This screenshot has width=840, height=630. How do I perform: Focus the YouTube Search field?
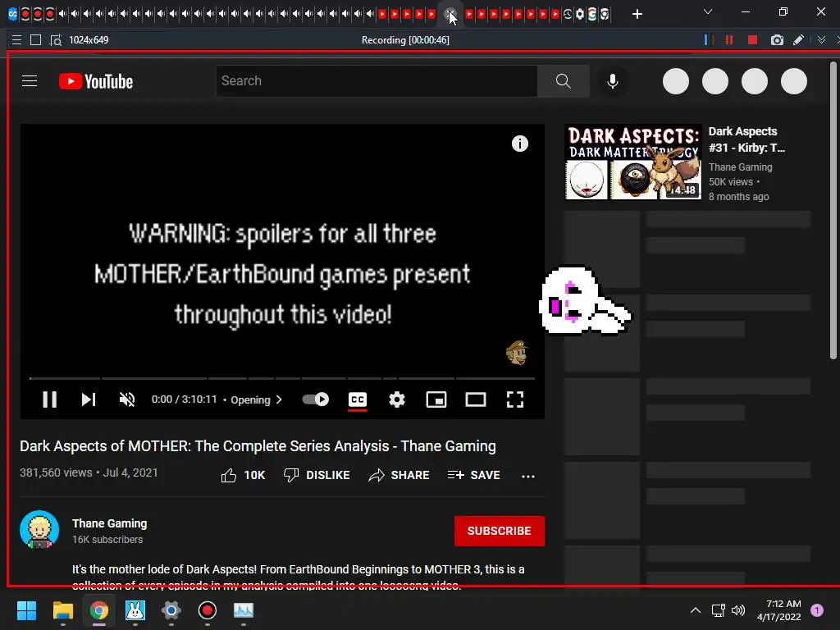[x=377, y=81]
